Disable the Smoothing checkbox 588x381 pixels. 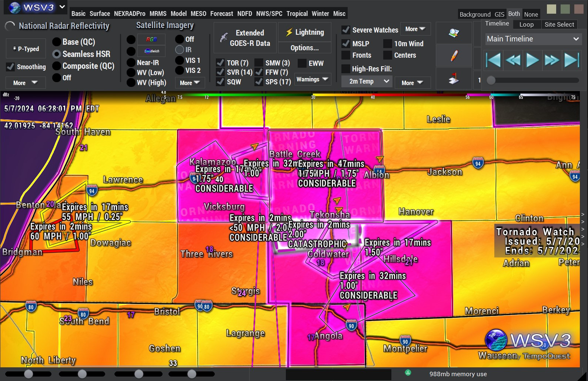coord(10,67)
